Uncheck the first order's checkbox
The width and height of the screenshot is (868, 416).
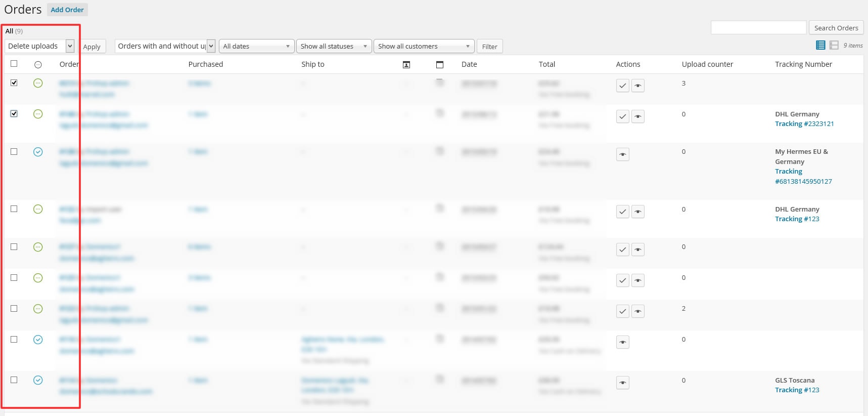tap(14, 83)
